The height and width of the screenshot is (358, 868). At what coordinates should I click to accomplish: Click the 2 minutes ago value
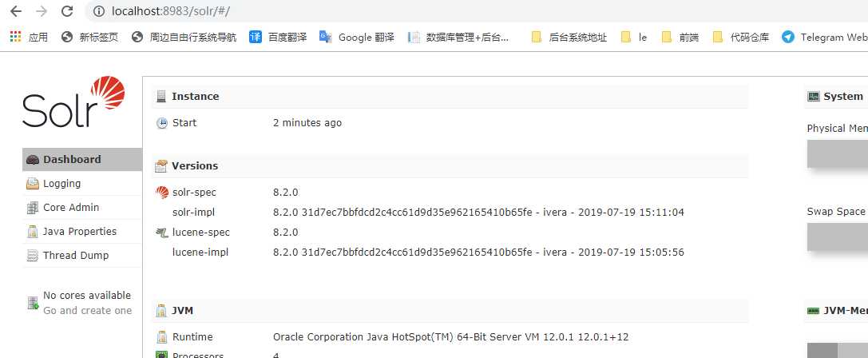tap(307, 123)
